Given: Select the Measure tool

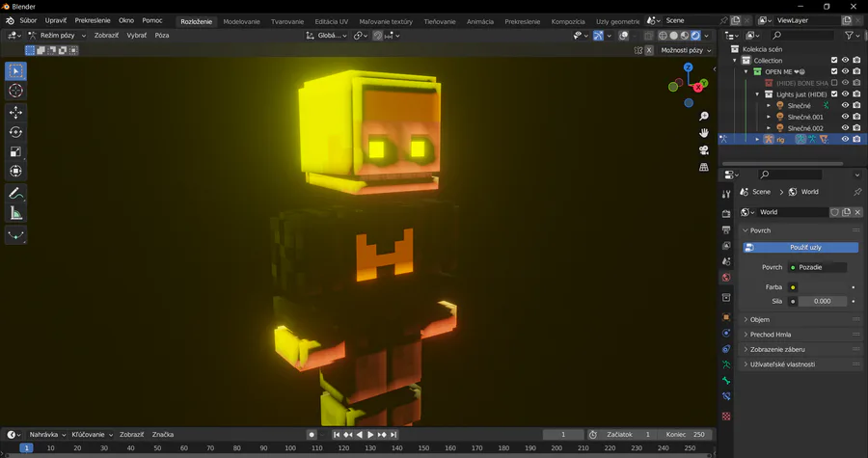Looking at the screenshot, I should point(15,213).
